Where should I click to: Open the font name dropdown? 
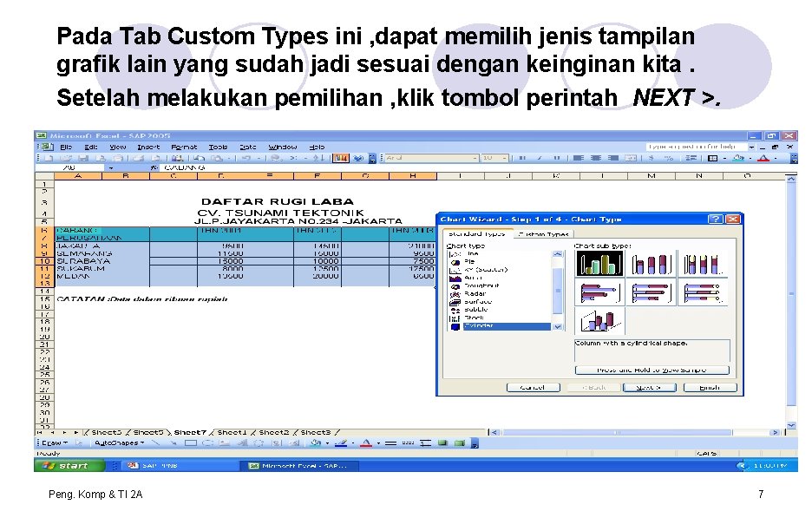click(x=475, y=158)
